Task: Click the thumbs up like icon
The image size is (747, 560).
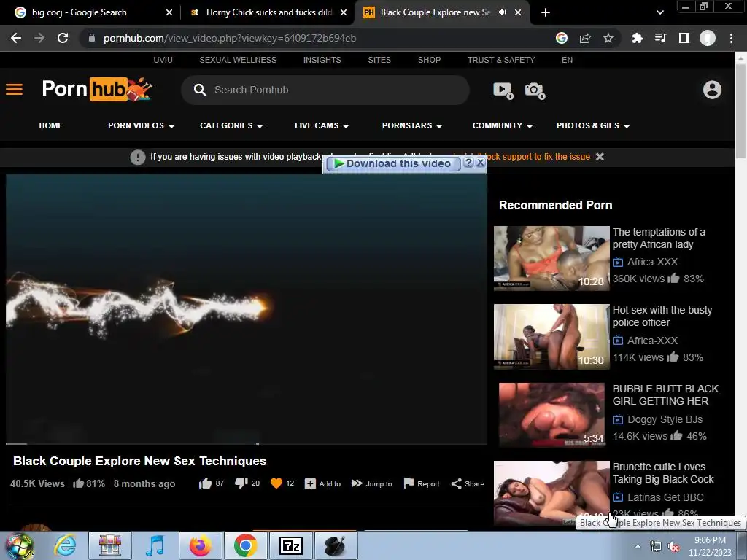Action: pos(205,483)
